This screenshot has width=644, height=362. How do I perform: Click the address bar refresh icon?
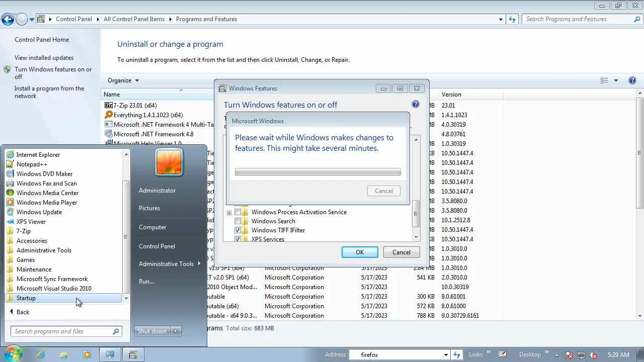[x=512, y=19]
